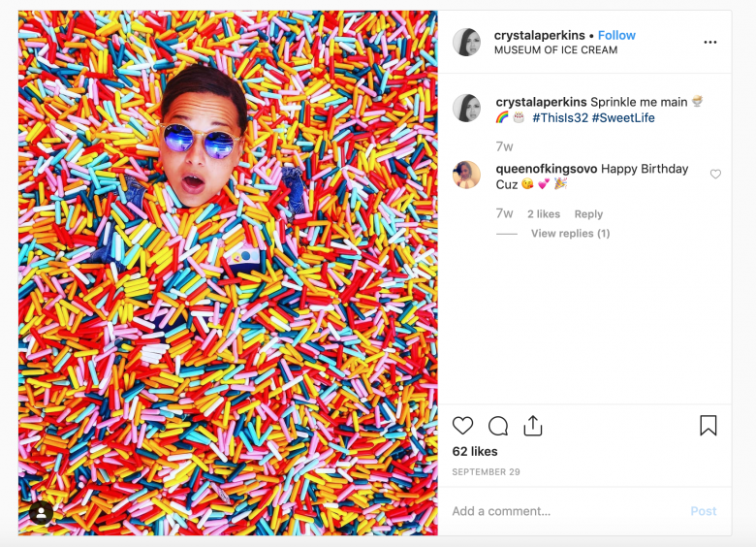Screen dimensions: 756x547
Task: Follow crystalaperkins
Action: pos(616,36)
